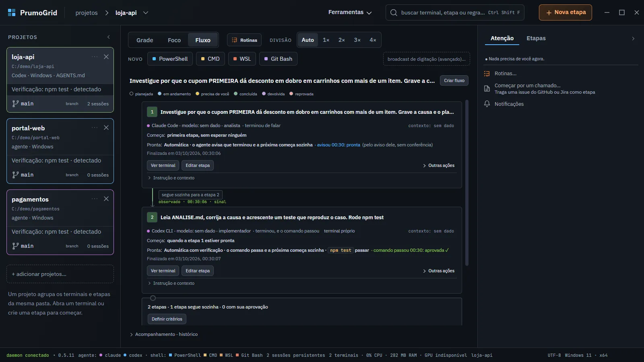
Task: Open options menu on portal-web card
Action: click(x=95, y=128)
